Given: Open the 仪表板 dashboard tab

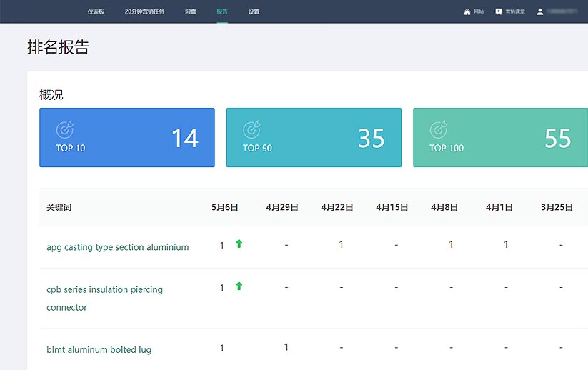Looking at the screenshot, I should click(96, 11).
